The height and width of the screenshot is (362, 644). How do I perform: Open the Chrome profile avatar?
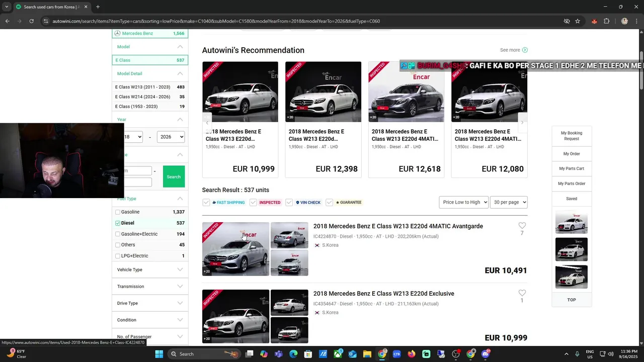tap(624, 21)
